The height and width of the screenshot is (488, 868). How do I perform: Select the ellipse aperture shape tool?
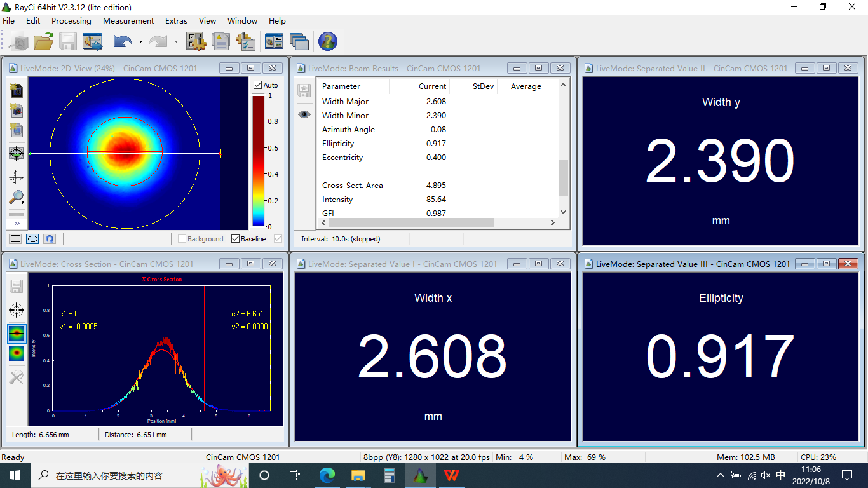[x=32, y=239]
